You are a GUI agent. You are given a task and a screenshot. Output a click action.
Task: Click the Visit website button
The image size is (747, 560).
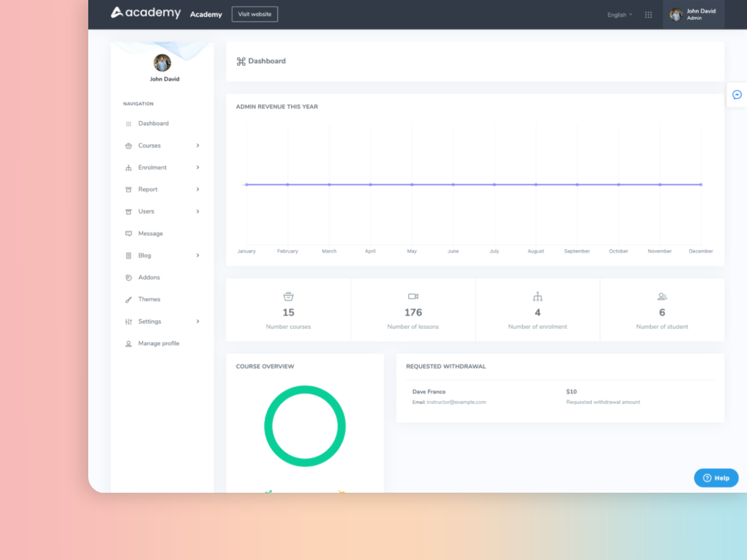(254, 14)
